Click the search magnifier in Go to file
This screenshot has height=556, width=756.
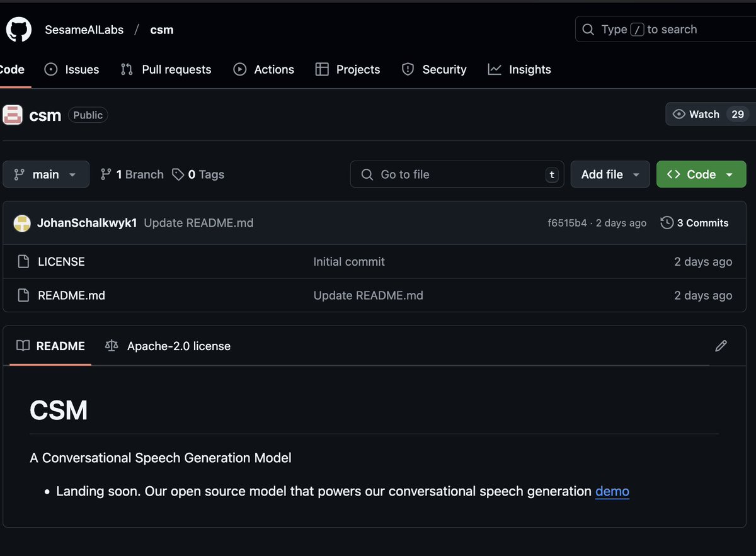[366, 174]
